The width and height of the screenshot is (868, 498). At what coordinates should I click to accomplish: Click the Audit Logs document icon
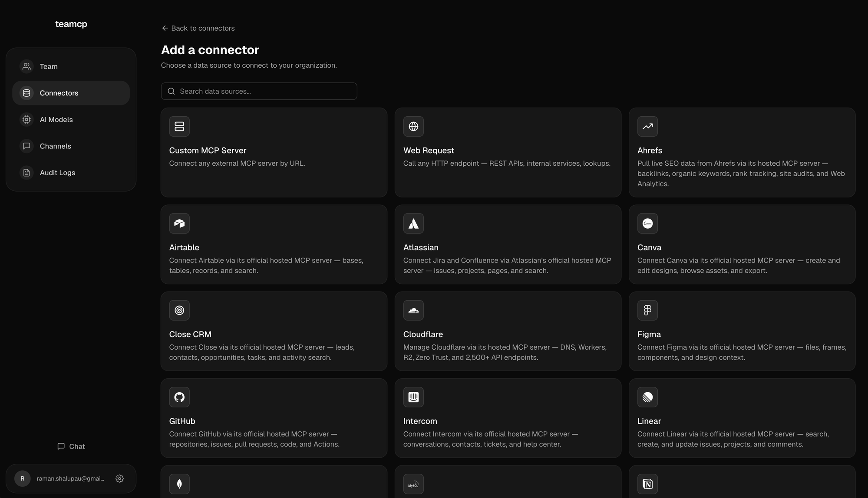coord(26,173)
